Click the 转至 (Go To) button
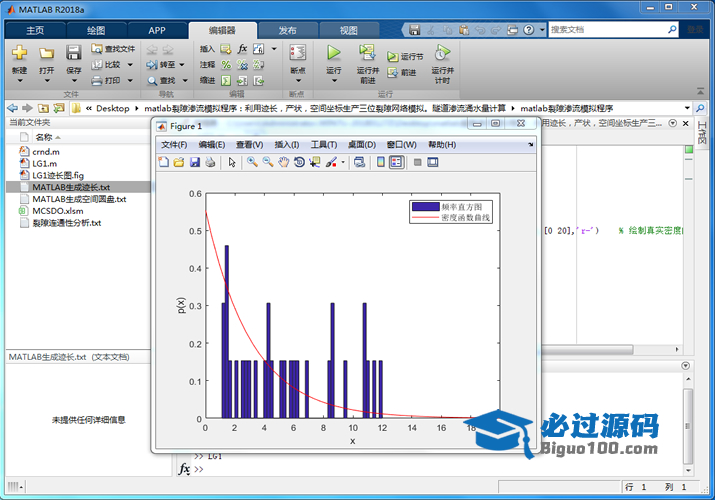The height and width of the screenshot is (500, 715). click(x=161, y=65)
